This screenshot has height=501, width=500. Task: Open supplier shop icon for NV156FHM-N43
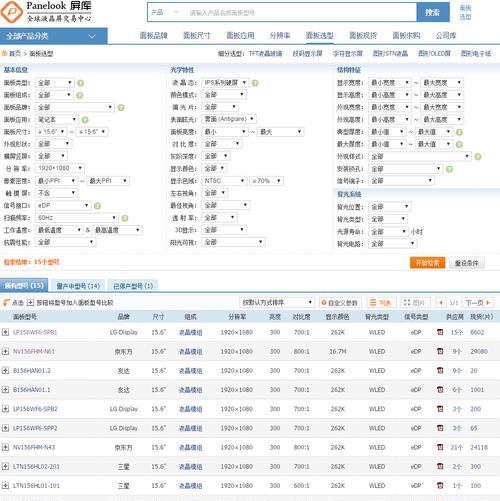point(440,447)
